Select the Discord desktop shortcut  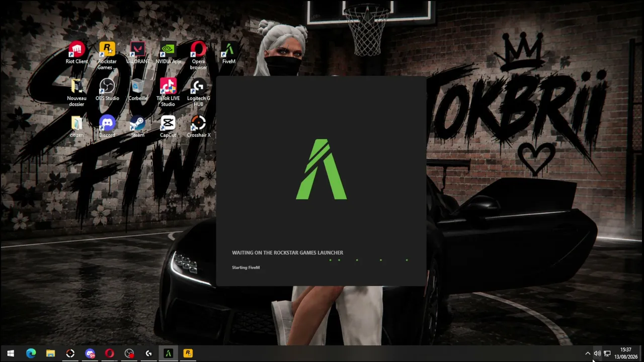pos(107,127)
